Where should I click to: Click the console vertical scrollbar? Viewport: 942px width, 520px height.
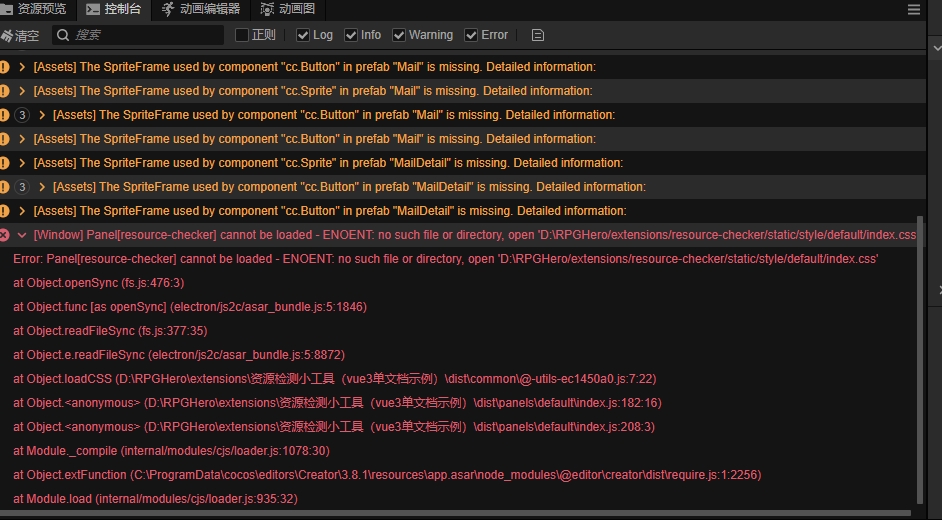pyautogui.click(x=920, y=360)
